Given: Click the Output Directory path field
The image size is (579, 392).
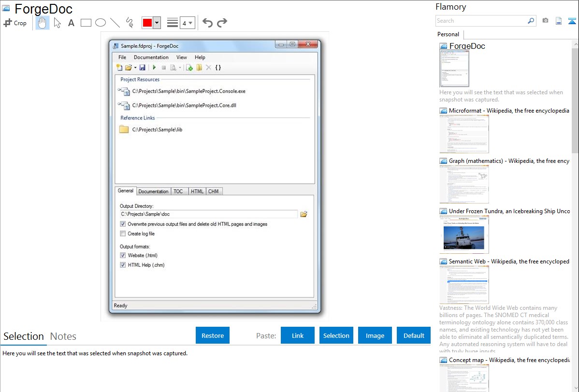Looking at the screenshot, I should coord(209,214).
